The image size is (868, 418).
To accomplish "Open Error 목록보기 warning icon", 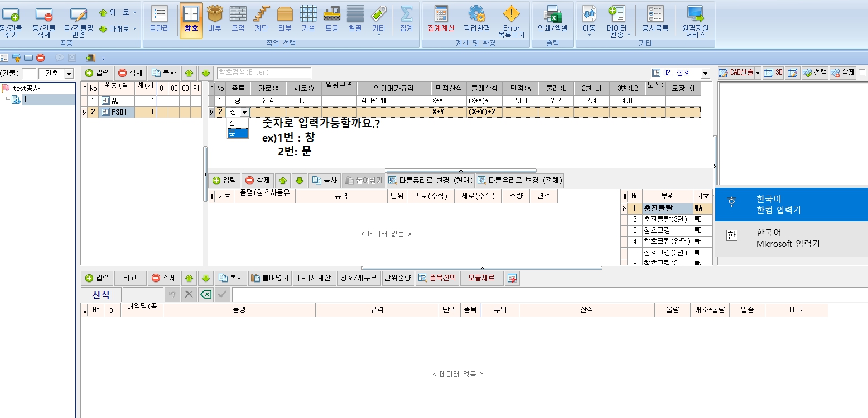I will pyautogui.click(x=511, y=19).
